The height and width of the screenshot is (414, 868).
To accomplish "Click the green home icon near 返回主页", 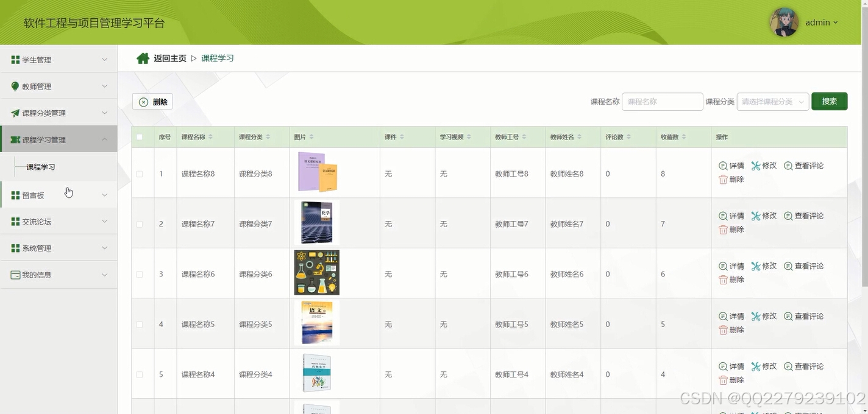I will (143, 57).
